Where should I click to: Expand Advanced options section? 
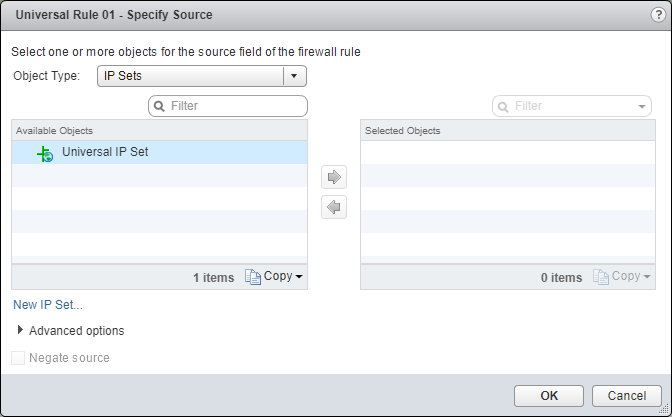pos(21,330)
